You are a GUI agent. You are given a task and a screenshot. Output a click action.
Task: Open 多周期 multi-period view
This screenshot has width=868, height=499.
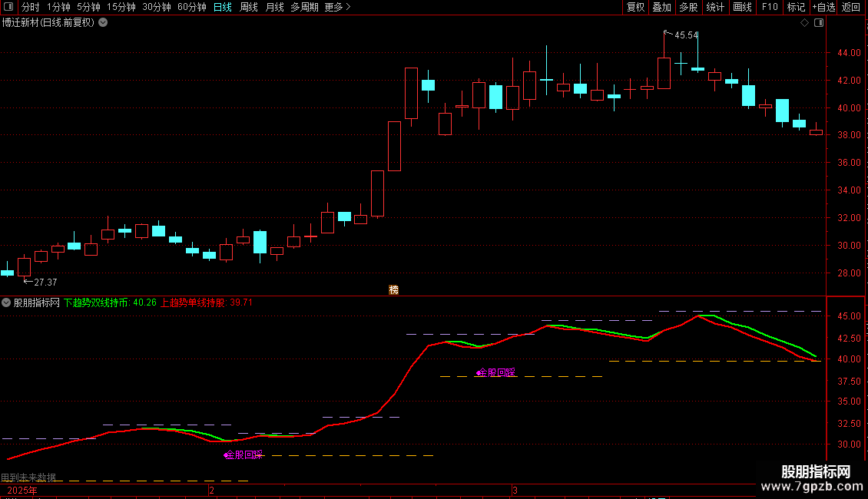pyautogui.click(x=304, y=7)
